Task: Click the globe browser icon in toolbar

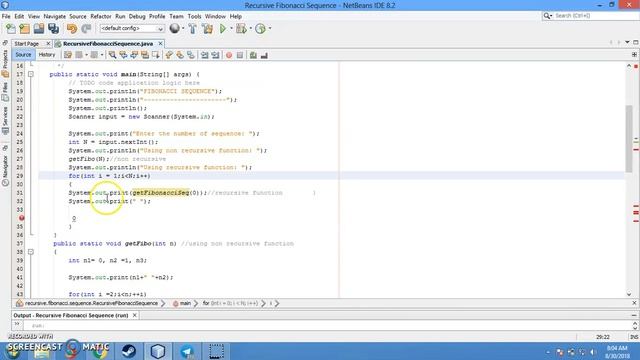Action: [x=175, y=28]
